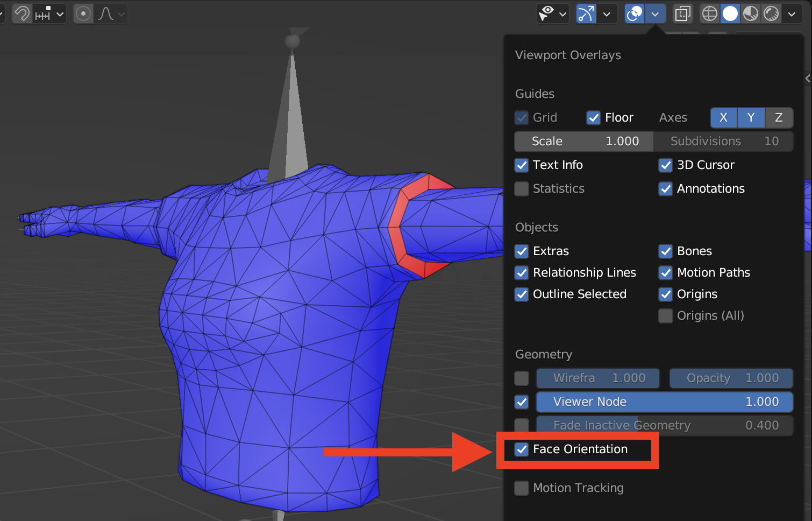This screenshot has height=521, width=812.
Task: Uncheck the Bones overlay option
Action: click(x=666, y=251)
